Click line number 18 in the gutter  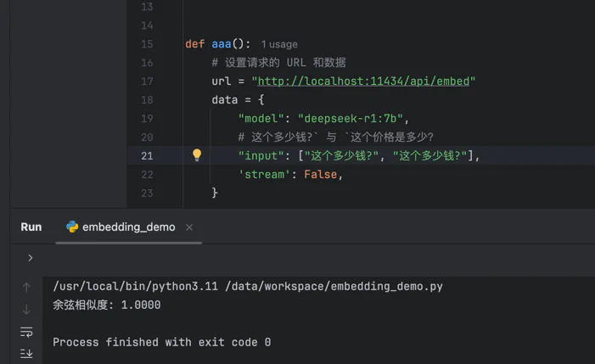(147, 100)
